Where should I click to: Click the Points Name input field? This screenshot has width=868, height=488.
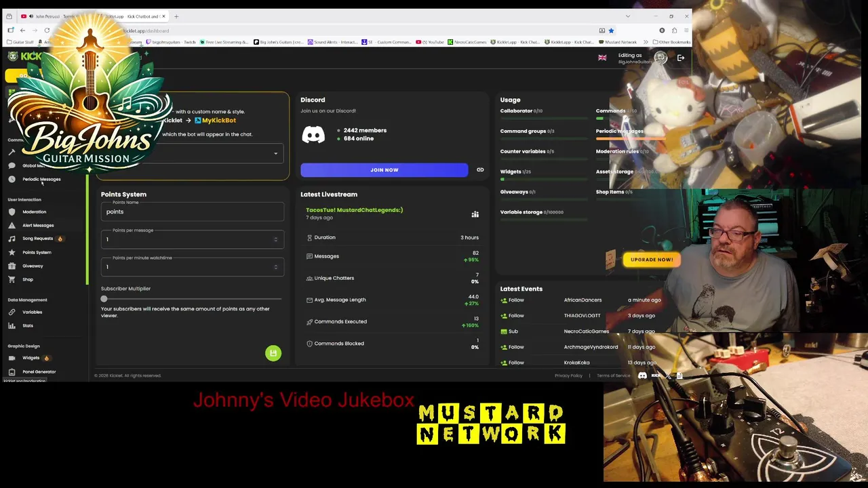click(x=193, y=211)
